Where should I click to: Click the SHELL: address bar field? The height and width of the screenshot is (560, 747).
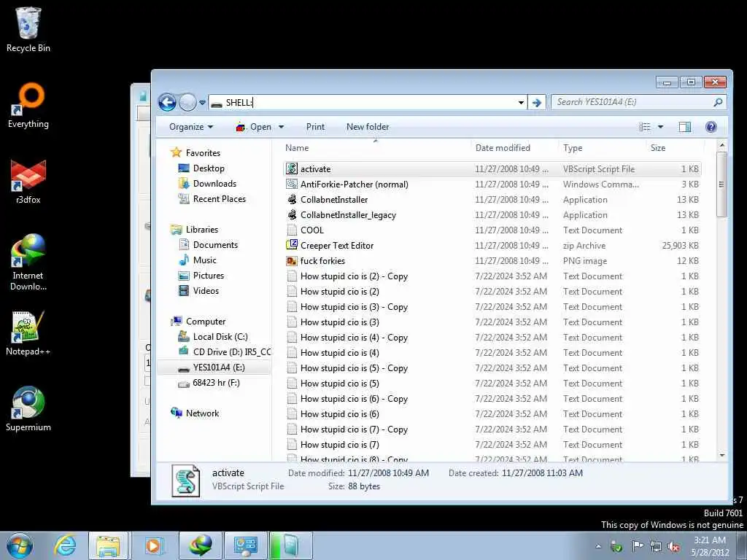click(367, 102)
